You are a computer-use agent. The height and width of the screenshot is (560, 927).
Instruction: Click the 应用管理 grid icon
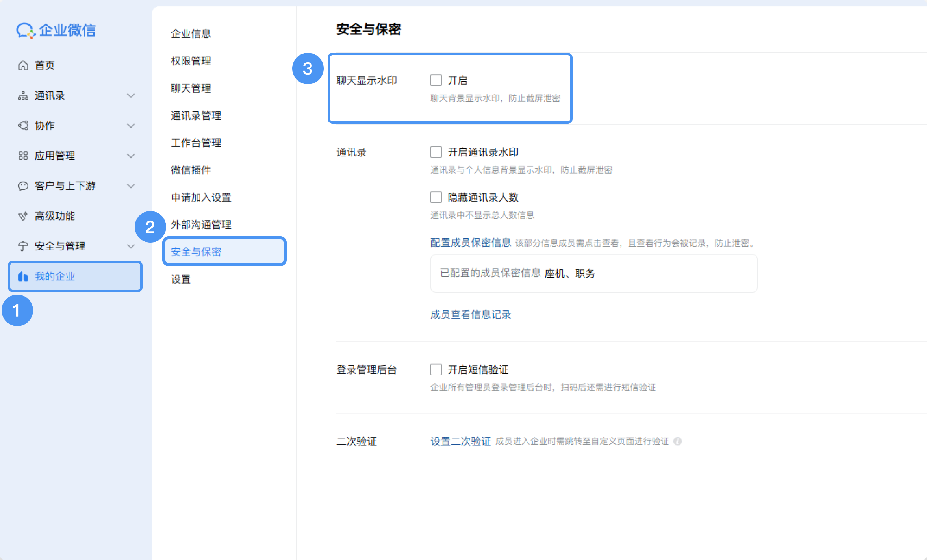23,156
